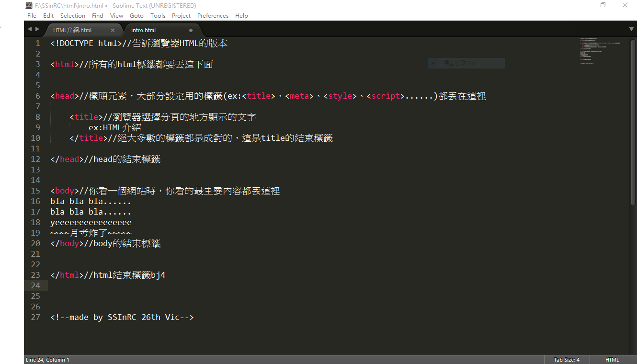Click the opening <title> tag on line 8

(86, 117)
